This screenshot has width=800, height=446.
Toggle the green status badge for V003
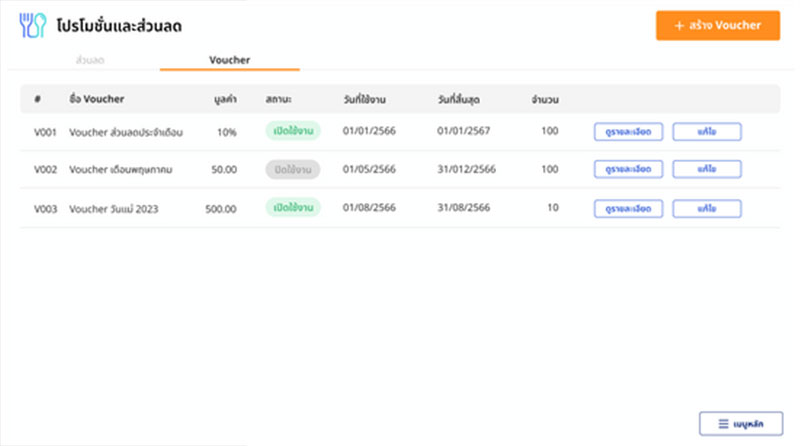(x=292, y=208)
